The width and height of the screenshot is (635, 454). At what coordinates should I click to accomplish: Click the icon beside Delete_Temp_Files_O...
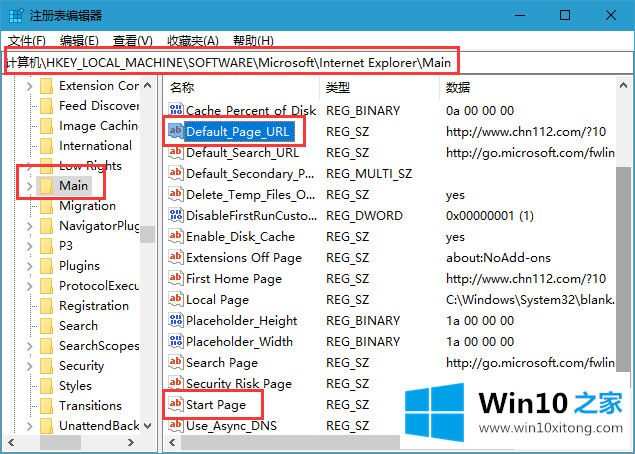tap(176, 194)
